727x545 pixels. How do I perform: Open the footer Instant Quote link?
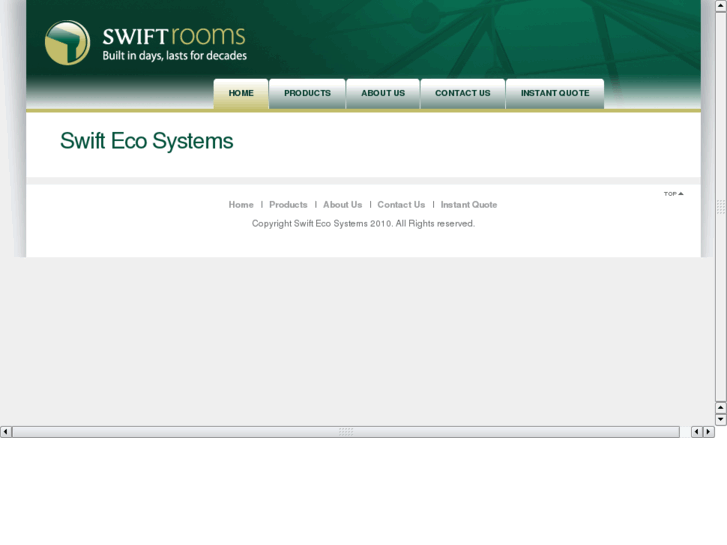tap(469, 205)
